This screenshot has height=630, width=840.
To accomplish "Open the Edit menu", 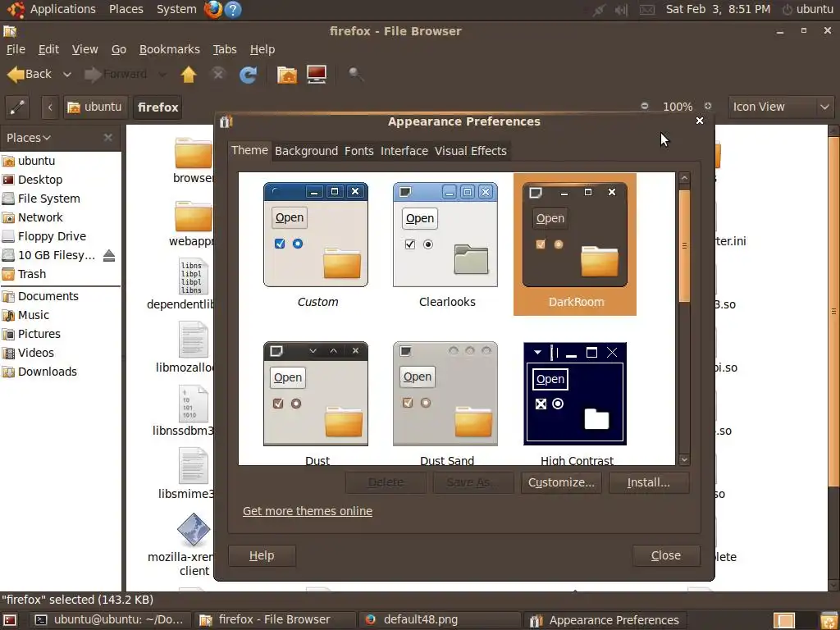I will pos(48,49).
